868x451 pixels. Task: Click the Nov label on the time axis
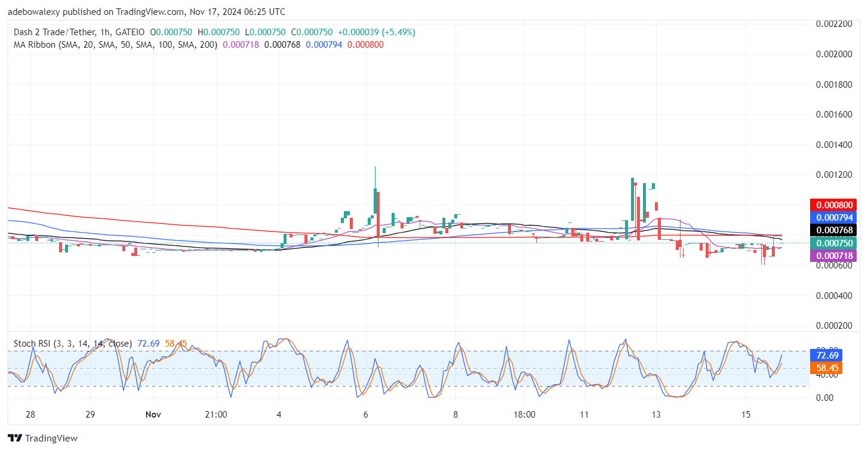coord(155,415)
